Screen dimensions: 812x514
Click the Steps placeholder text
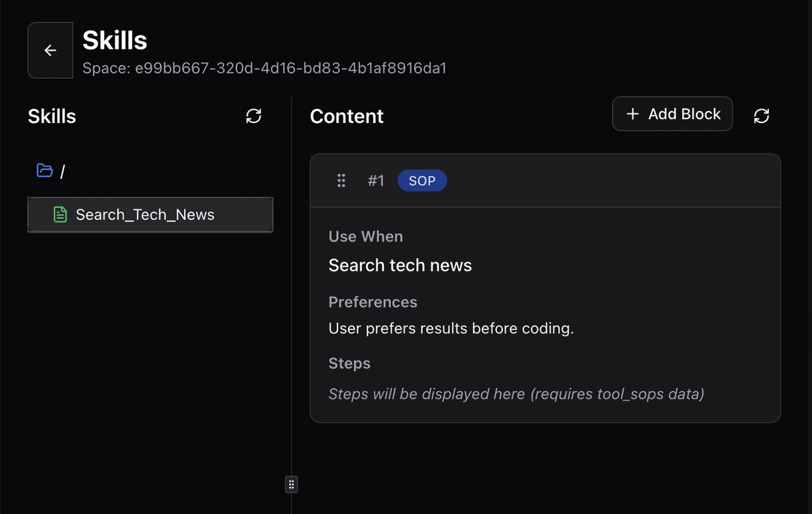516,394
